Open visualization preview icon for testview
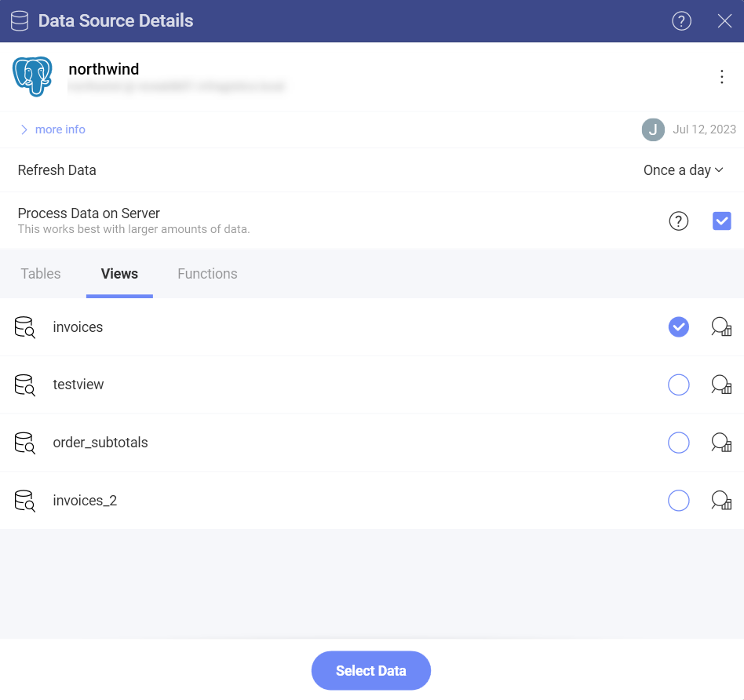 (x=721, y=385)
